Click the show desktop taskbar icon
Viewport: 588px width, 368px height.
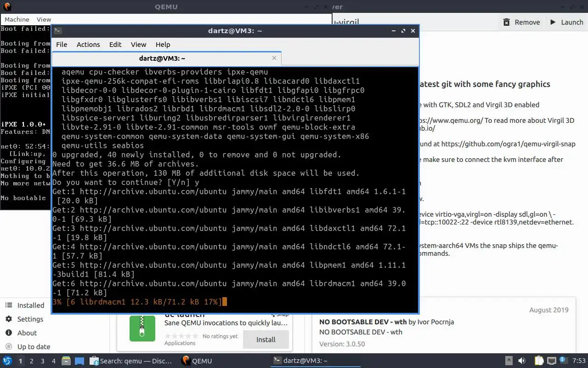tap(79, 361)
